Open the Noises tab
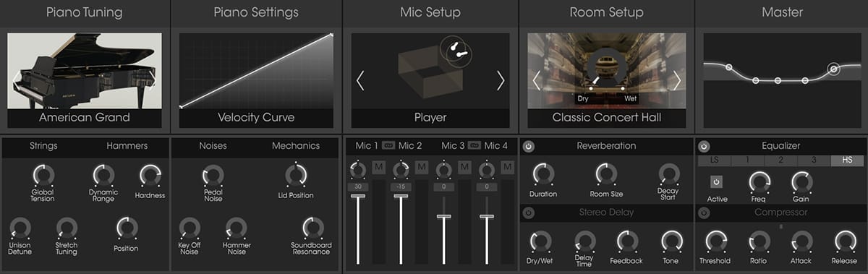Image resolution: width=868 pixels, height=274 pixels. (213, 146)
